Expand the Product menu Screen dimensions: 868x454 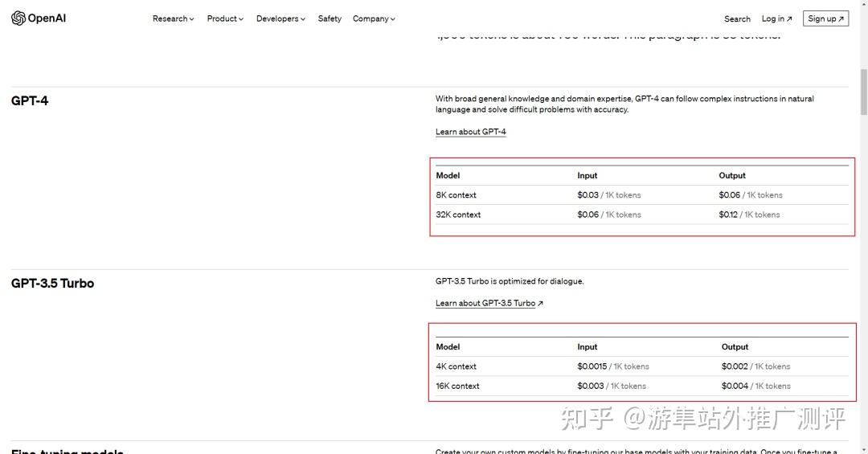225,18
